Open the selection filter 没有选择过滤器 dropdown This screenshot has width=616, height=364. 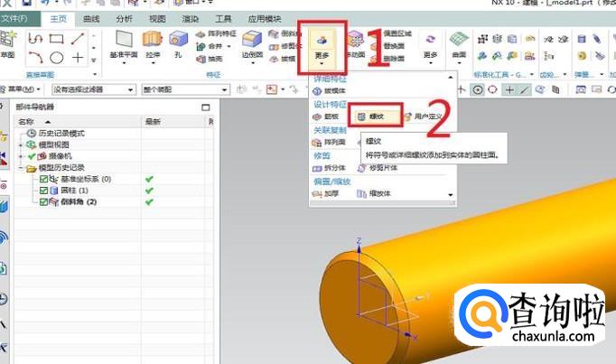[x=94, y=89]
